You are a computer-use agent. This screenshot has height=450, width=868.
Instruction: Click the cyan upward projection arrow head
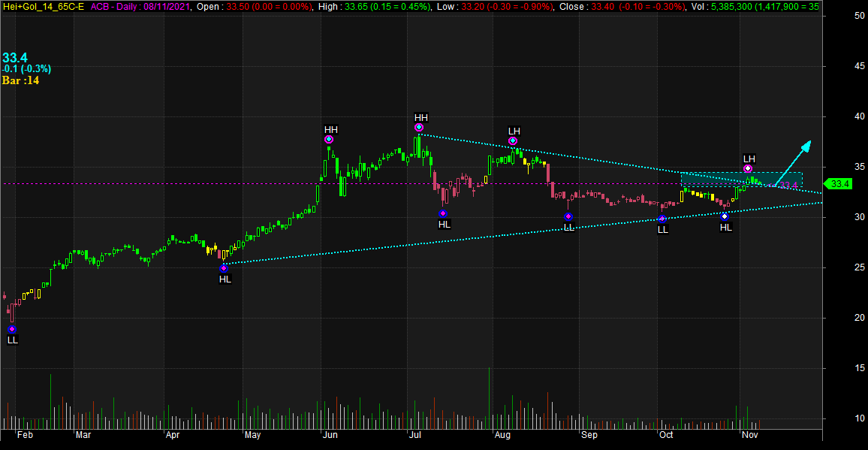click(x=806, y=144)
